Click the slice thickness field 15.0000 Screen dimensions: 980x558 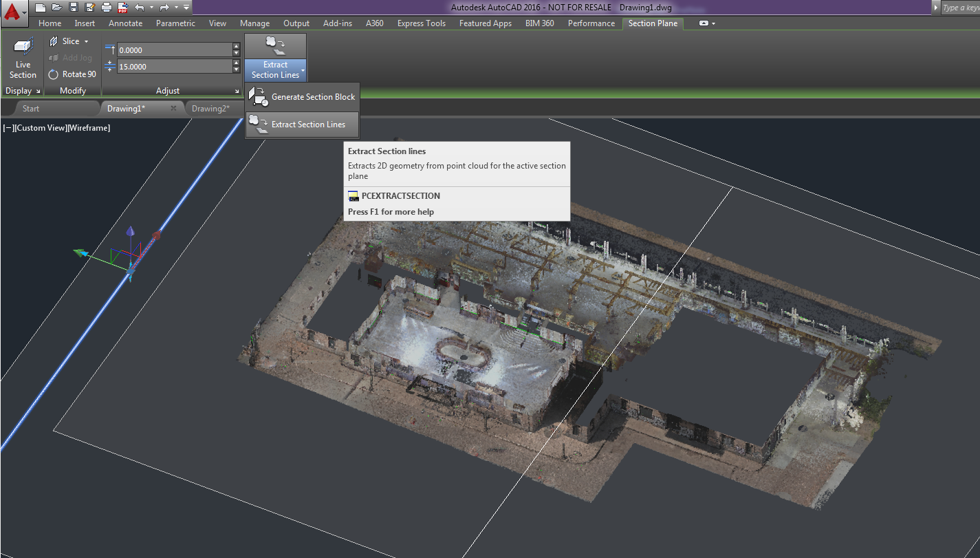175,67
